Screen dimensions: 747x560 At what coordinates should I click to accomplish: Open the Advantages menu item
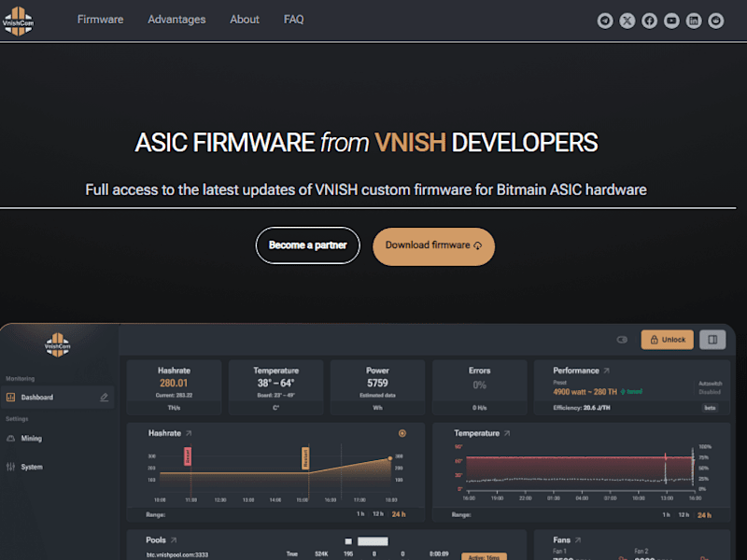click(176, 20)
